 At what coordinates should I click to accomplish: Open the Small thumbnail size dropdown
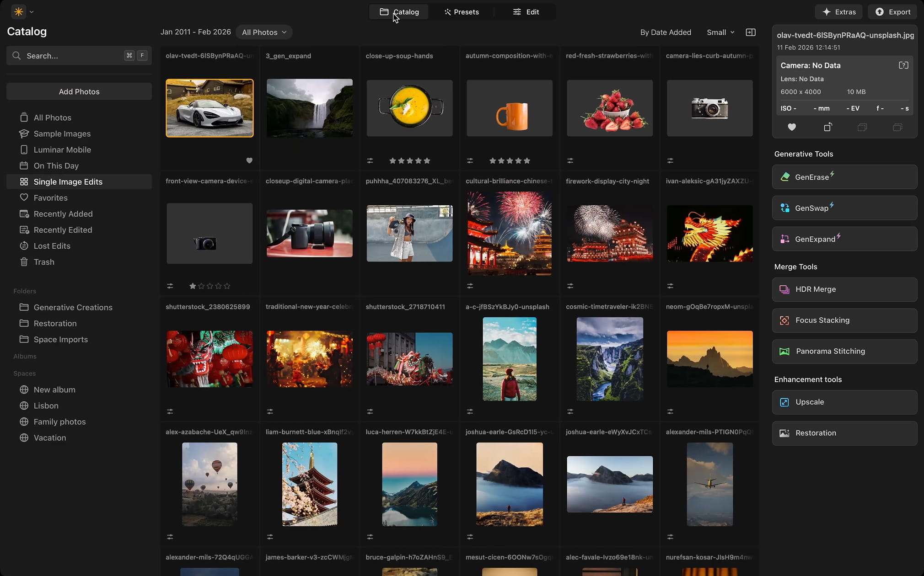pyautogui.click(x=720, y=32)
